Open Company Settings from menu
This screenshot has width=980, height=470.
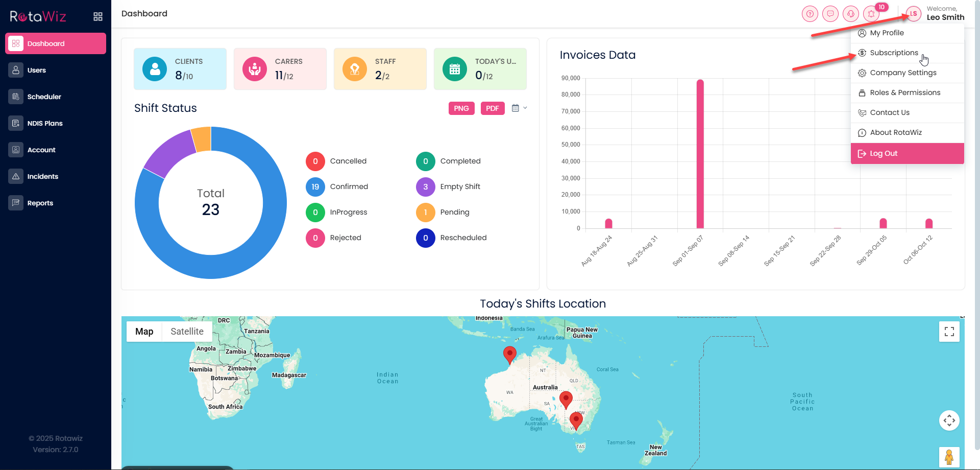(x=903, y=73)
